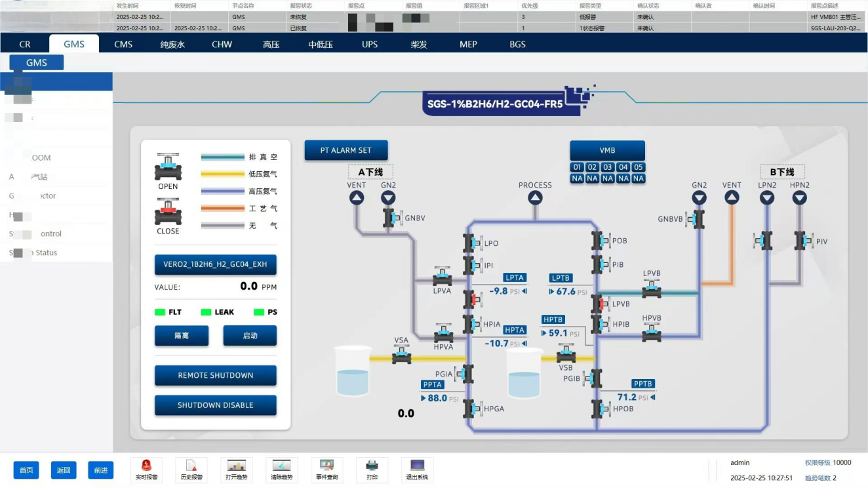This screenshot has height=488, width=868.
Task: Open the 事件查询 icon
Action: [x=326, y=465]
